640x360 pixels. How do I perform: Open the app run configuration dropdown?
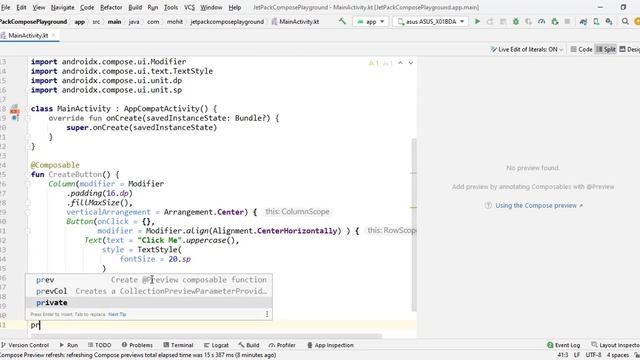point(371,21)
